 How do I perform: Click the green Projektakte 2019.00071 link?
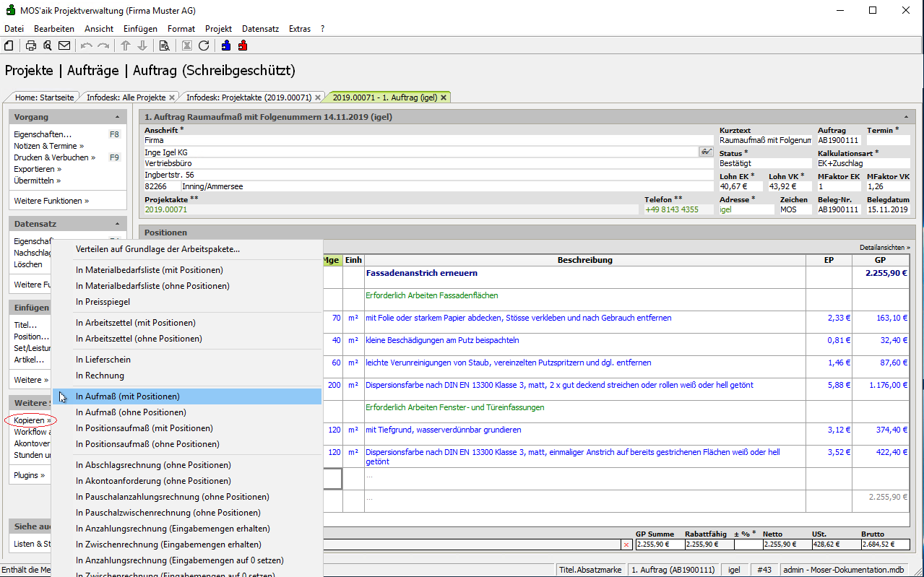pos(166,209)
